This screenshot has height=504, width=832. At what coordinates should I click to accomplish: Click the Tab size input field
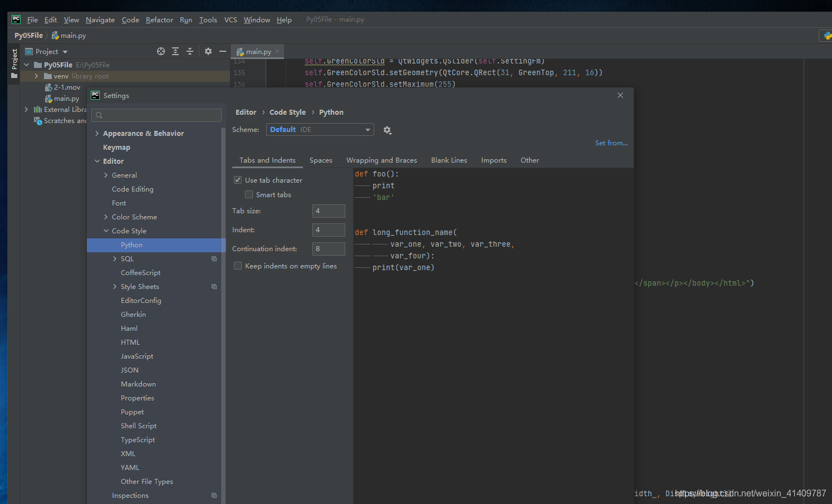(329, 211)
